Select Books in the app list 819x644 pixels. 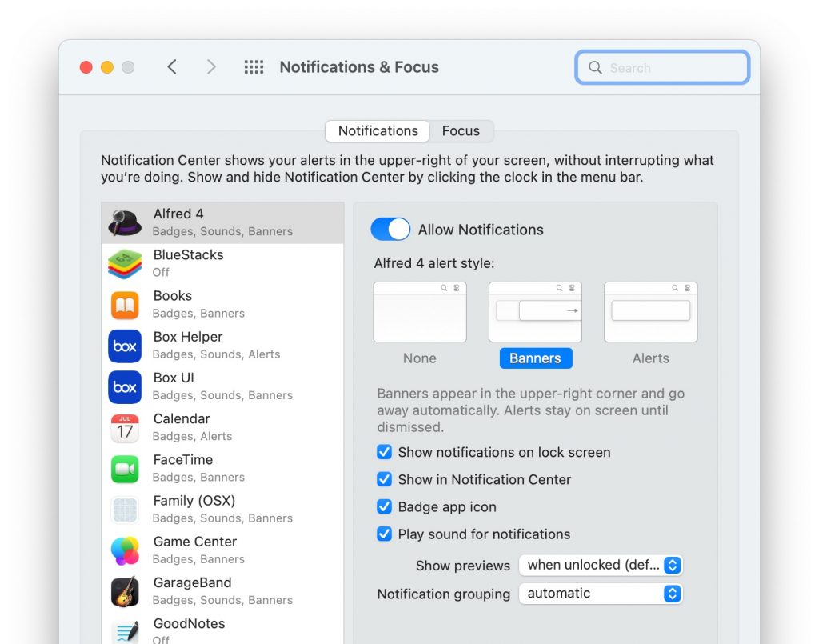[x=222, y=305]
